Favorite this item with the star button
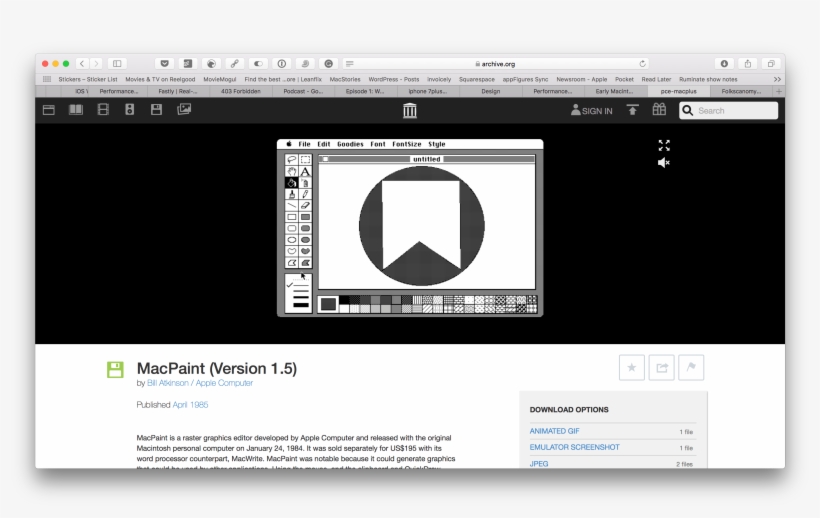This screenshot has height=518, width=820. pos(632,367)
